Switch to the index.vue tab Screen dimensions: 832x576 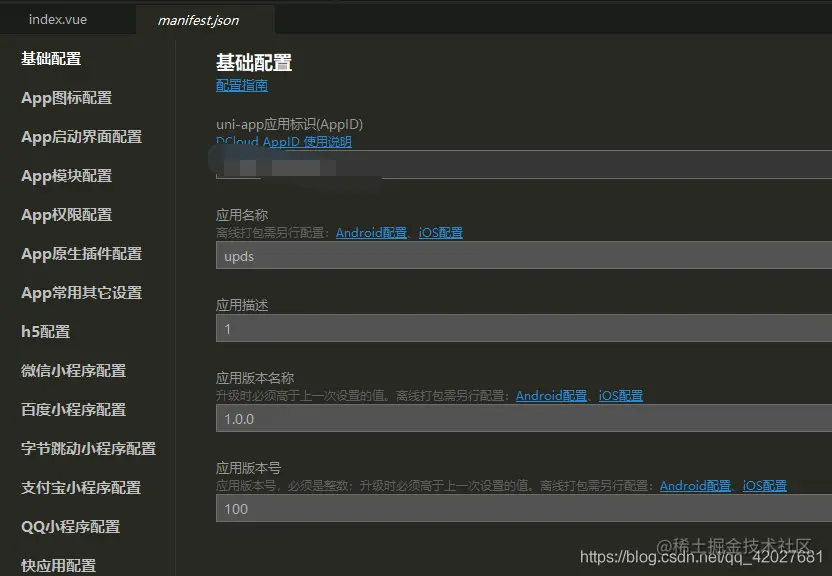pyautogui.click(x=57, y=17)
